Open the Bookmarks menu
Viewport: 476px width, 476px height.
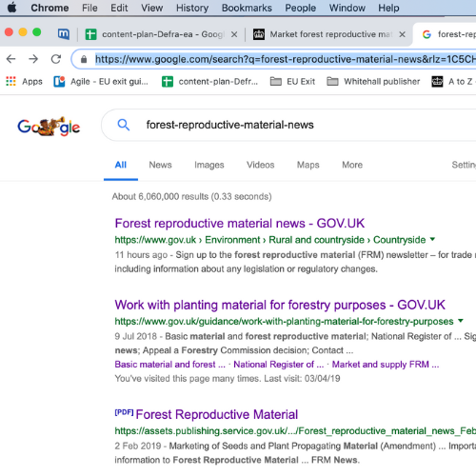(247, 8)
